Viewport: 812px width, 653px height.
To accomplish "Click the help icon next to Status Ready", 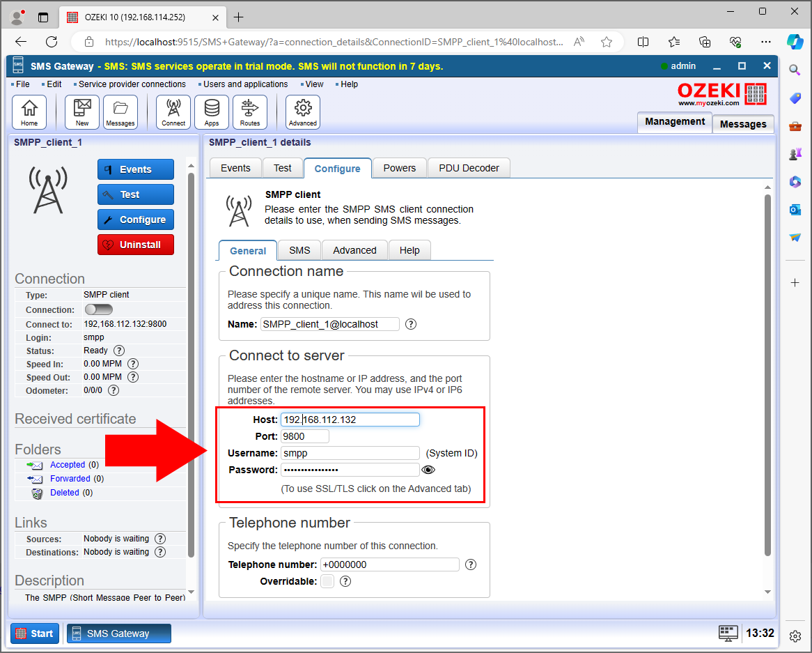I will click(119, 351).
